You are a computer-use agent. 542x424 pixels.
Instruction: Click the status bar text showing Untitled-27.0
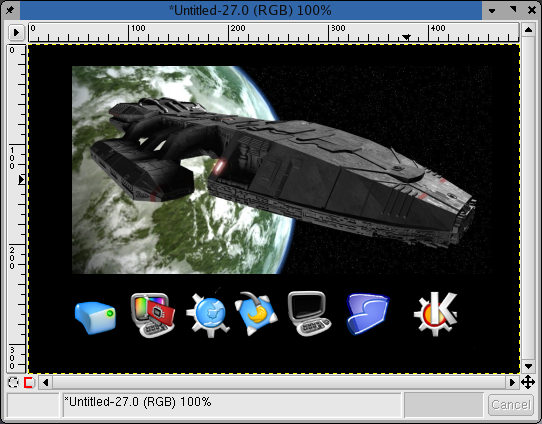coord(138,402)
